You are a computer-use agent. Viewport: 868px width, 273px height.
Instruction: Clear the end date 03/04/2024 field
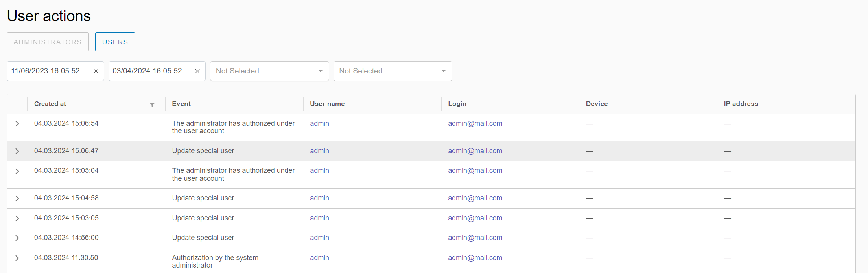pyautogui.click(x=197, y=71)
